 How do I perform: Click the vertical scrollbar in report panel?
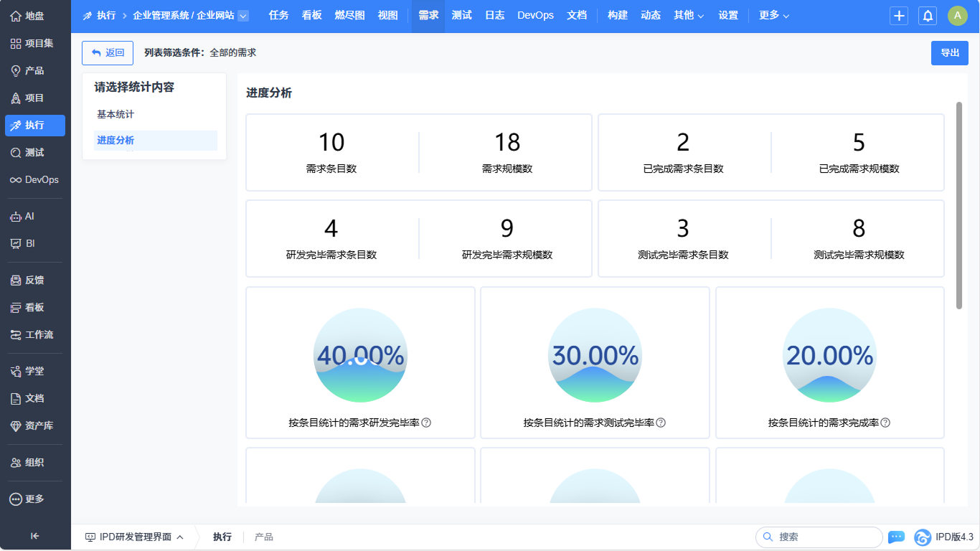pyautogui.click(x=958, y=205)
